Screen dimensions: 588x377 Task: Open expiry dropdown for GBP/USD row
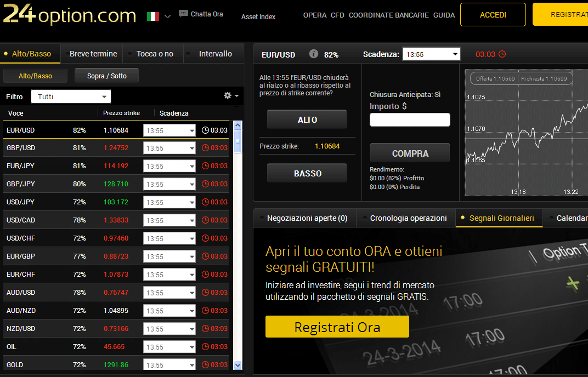169,148
